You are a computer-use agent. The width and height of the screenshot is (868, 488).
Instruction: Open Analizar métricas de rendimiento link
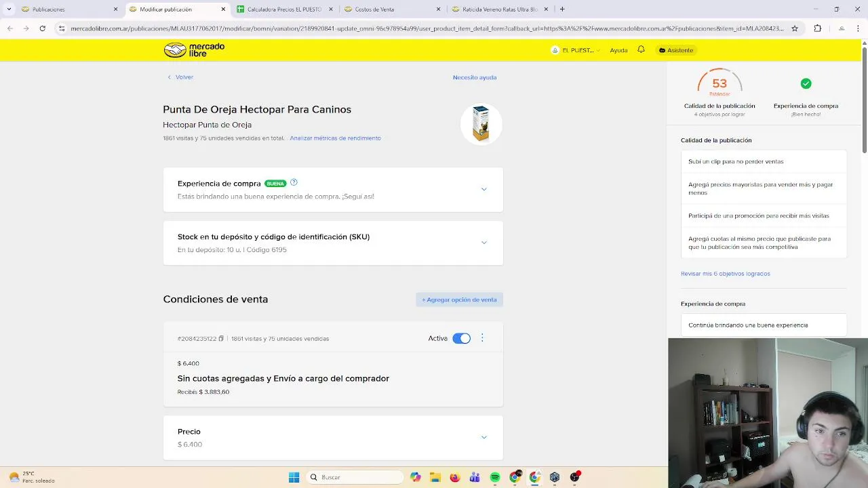point(335,138)
